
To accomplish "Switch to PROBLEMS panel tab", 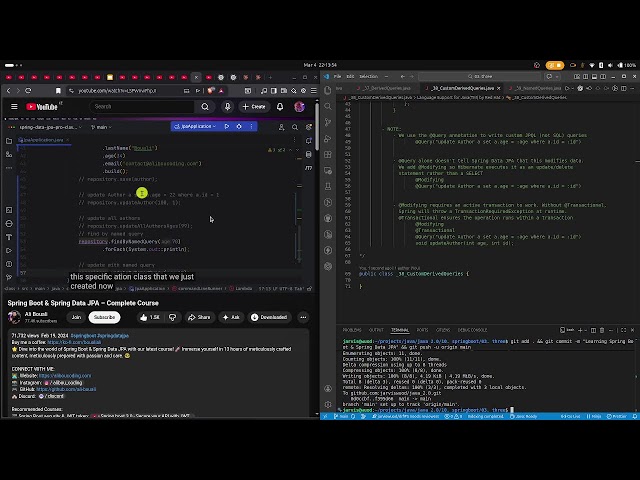I will tap(352, 330).
